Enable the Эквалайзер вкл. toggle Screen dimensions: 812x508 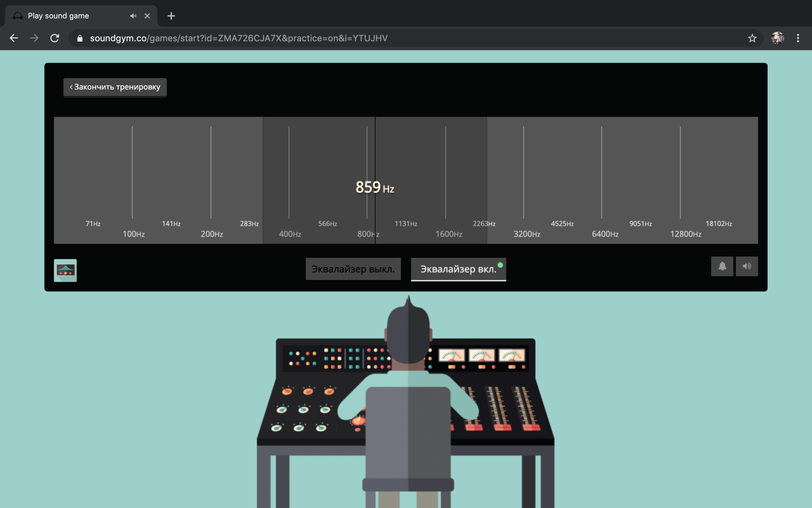coord(458,269)
